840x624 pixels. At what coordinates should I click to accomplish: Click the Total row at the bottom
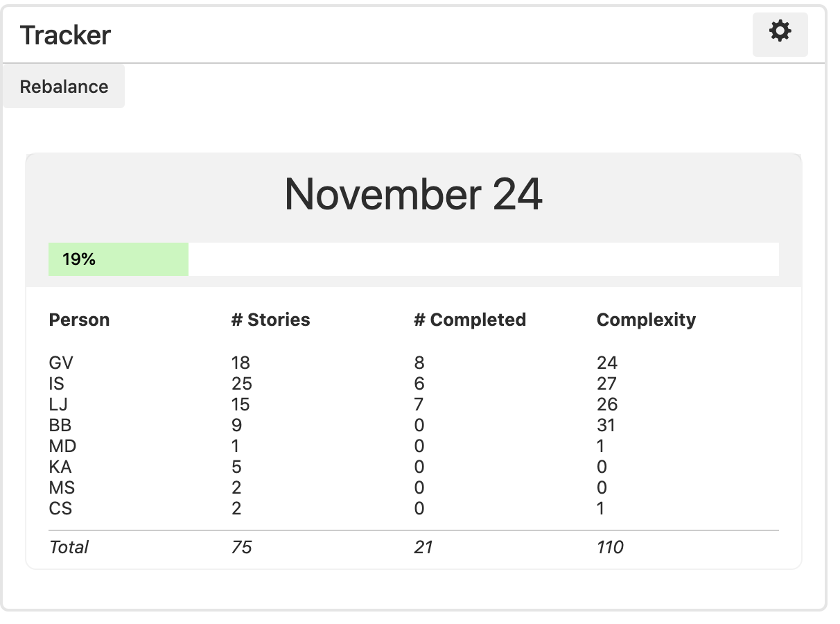(x=69, y=547)
